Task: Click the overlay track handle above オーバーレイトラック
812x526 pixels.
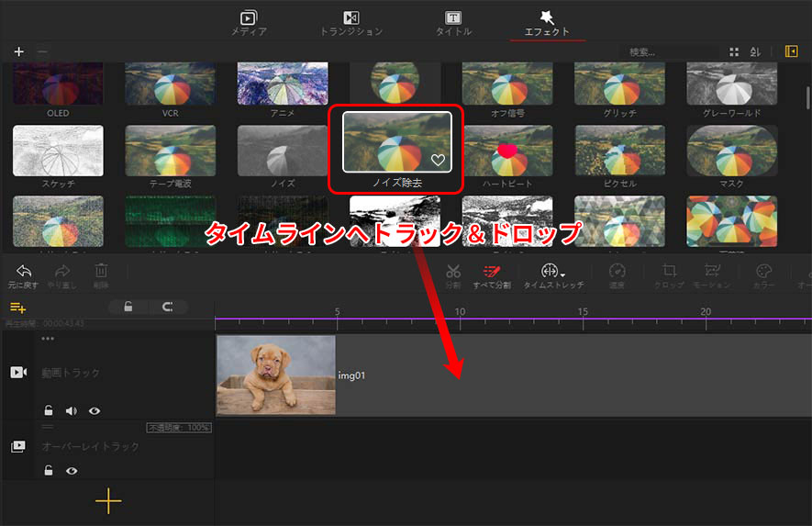Action: click(48, 427)
